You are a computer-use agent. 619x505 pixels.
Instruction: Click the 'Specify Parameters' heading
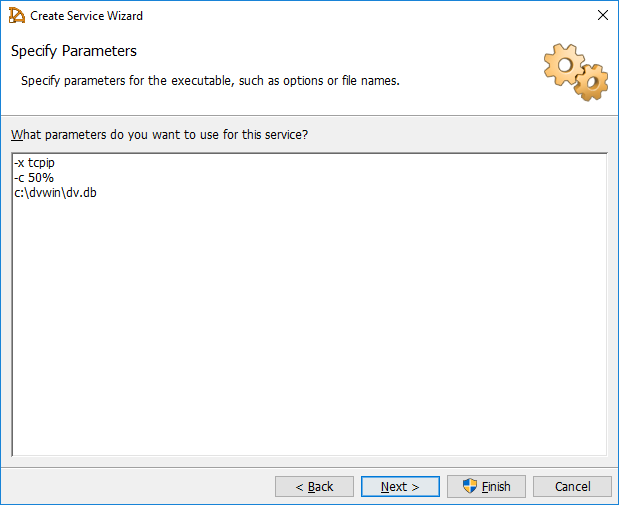point(74,51)
